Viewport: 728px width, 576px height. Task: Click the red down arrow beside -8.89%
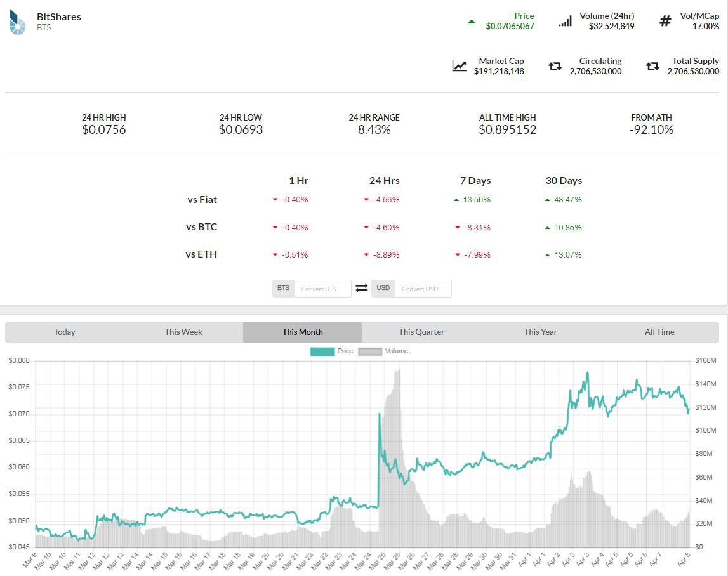(366, 255)
